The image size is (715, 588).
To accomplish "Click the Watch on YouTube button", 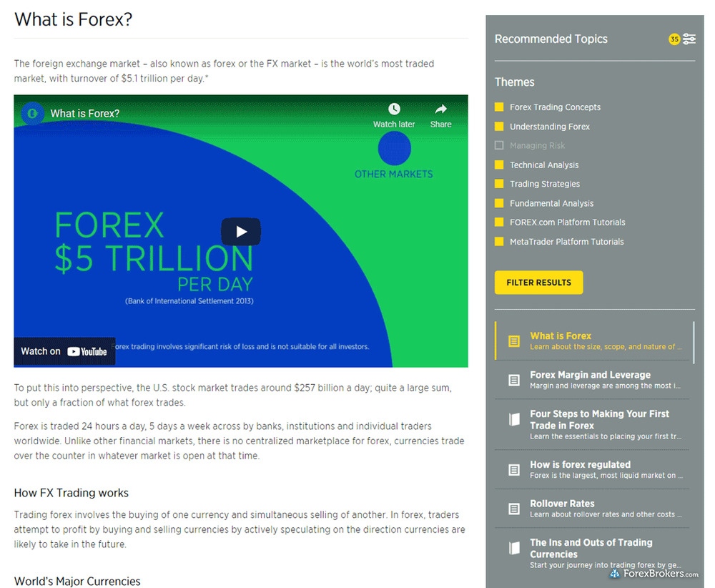I will tap(64, 351).
